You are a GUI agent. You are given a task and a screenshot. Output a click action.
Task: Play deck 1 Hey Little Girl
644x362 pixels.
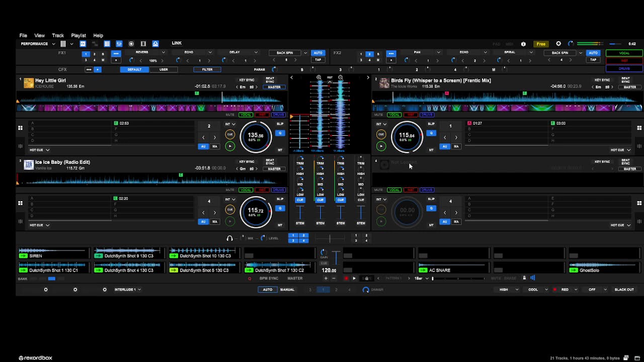230,146
